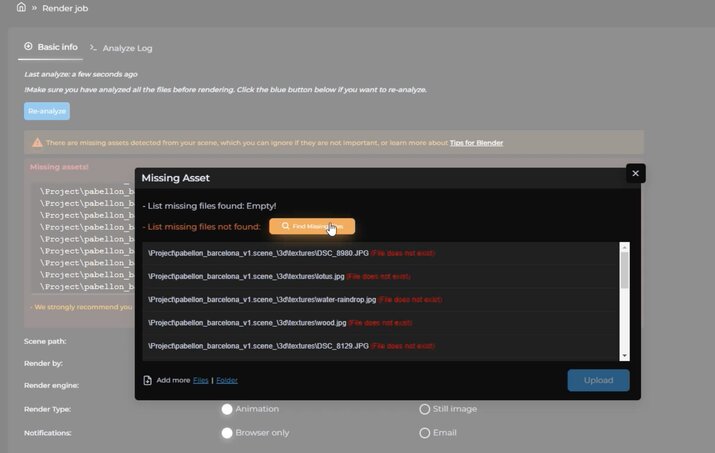Click the missing files list scrollbar thumb
The image size is (715, 453).
625,270
